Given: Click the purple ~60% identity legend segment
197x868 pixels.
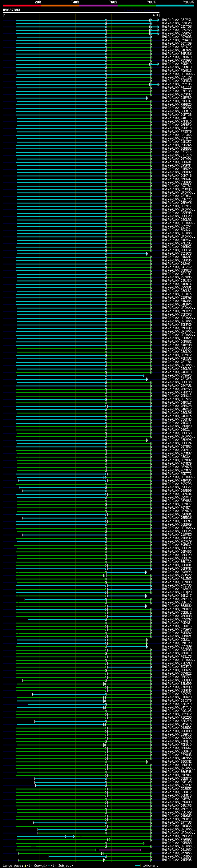Looking at the screenshot, I should (x=98, y=6).
